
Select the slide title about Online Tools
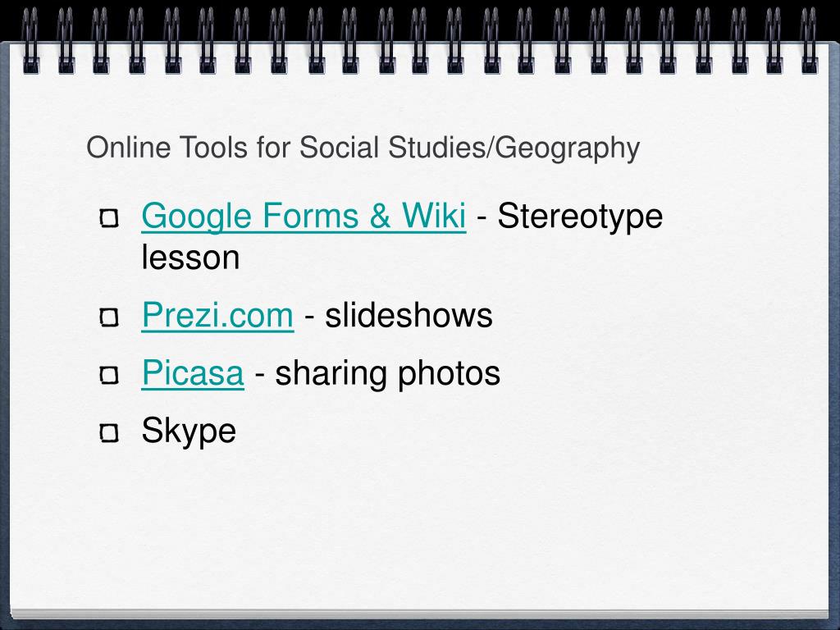tap(363, 148)
